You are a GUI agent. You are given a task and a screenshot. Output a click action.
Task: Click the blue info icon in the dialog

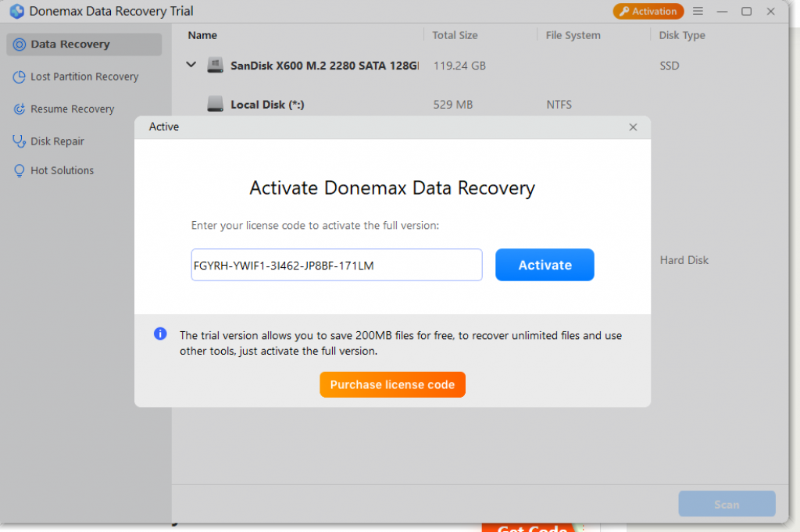160,334
